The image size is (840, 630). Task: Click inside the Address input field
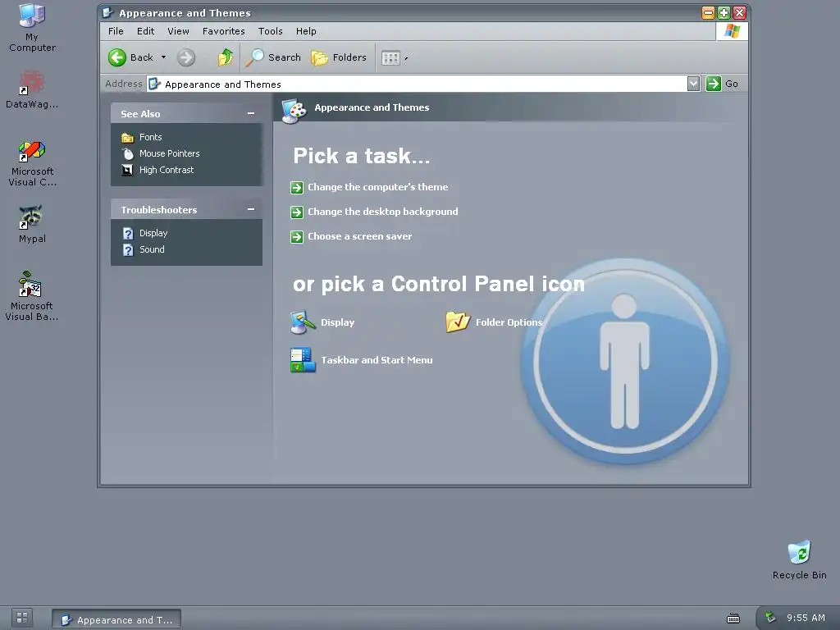417,84
